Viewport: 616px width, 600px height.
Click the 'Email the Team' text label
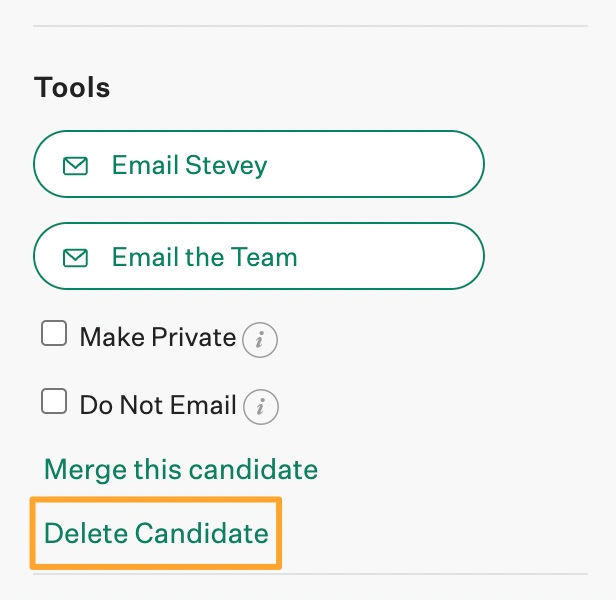coord(204,257)
